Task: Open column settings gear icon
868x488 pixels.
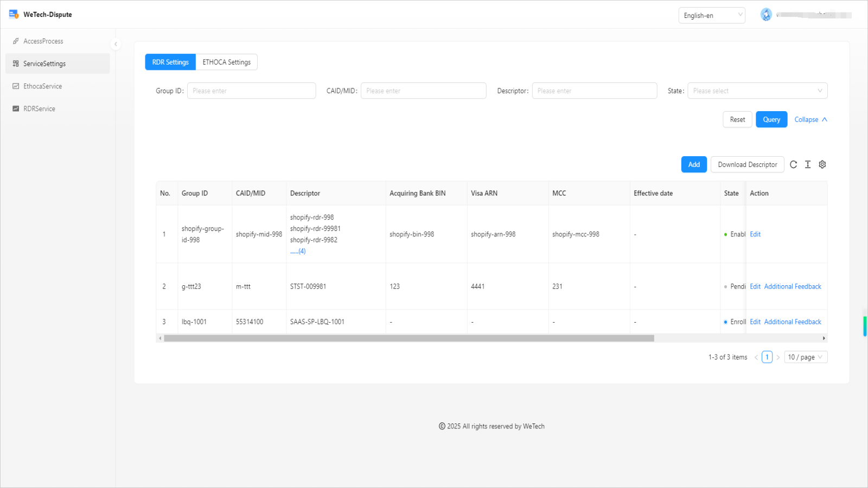Action: pos(822,164)
